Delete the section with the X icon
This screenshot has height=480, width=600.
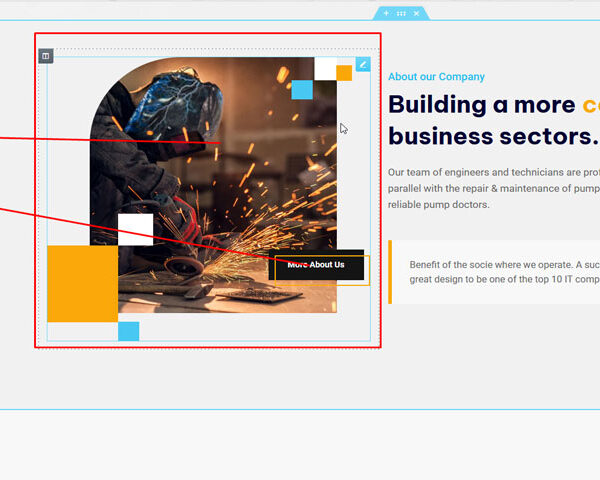(x=417, y=13)
